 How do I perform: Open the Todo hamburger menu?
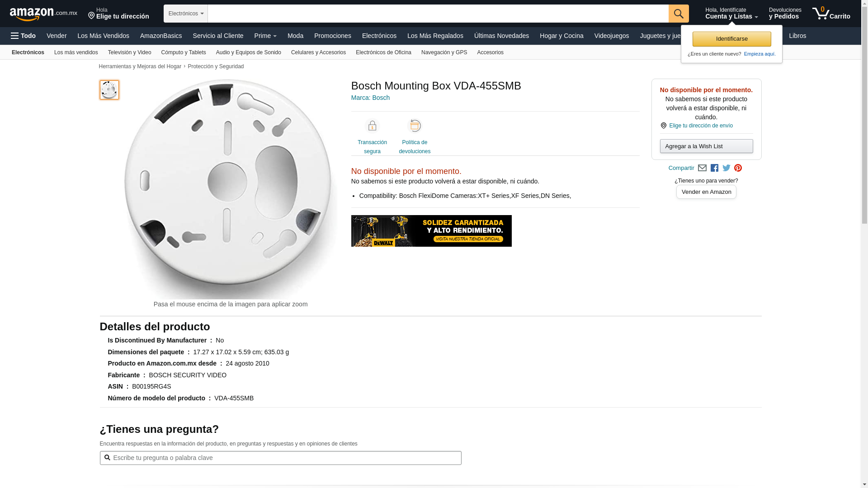pyautogui.click(x=23, y=36)
